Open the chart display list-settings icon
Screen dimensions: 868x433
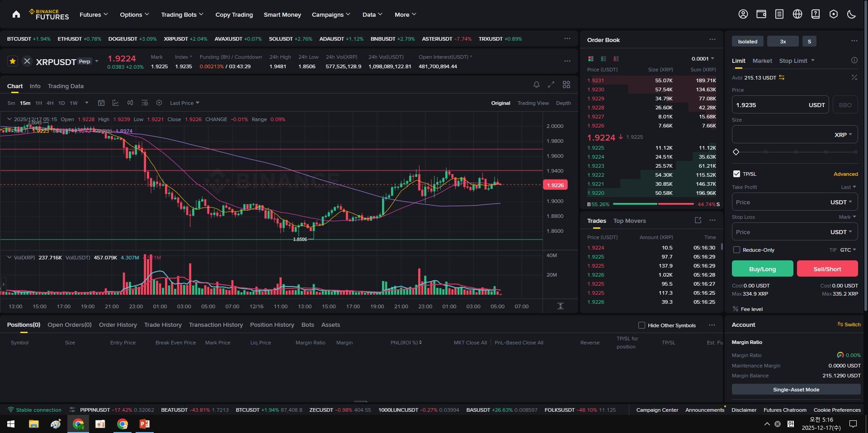[x=145, y=103]
